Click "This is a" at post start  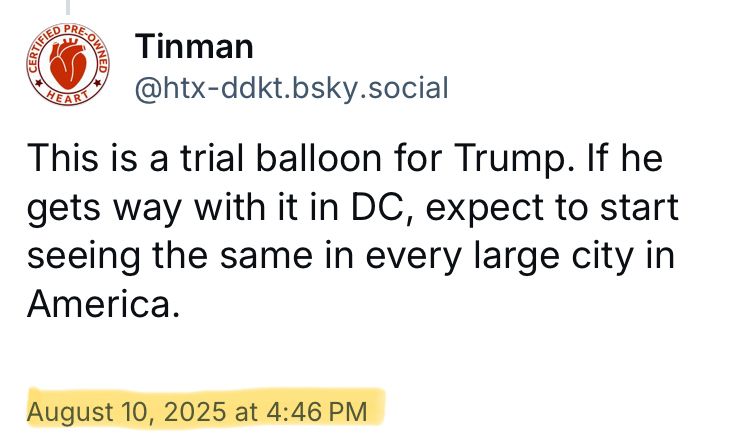coord(97,157)
